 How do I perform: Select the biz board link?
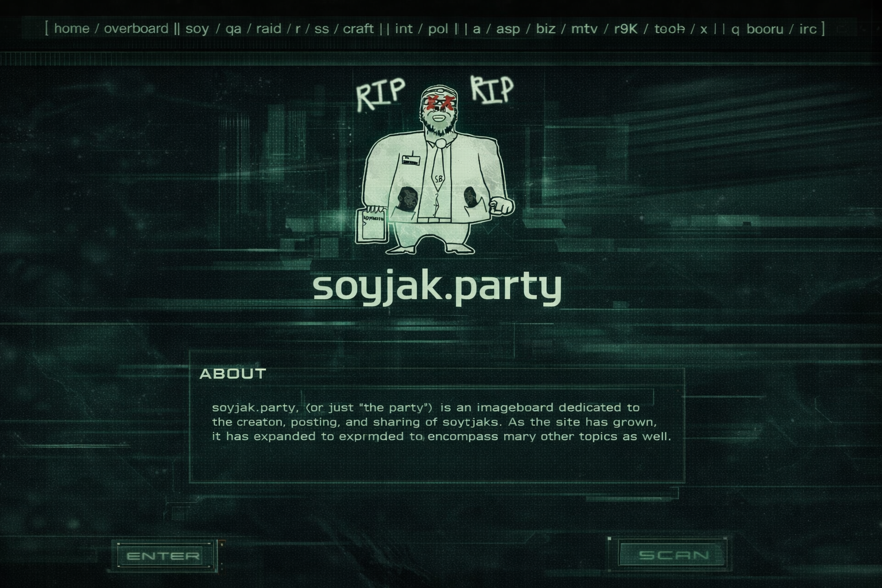[x=546, y=29]
